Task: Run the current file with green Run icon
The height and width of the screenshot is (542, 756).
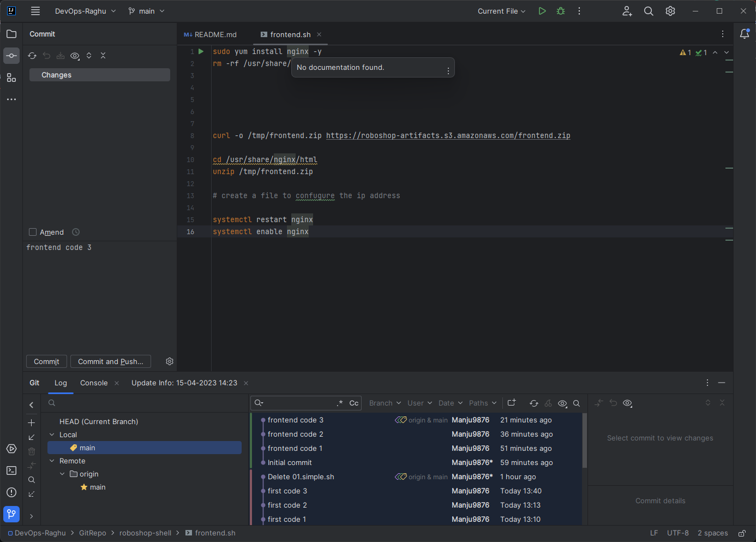Action: [542, 10]
